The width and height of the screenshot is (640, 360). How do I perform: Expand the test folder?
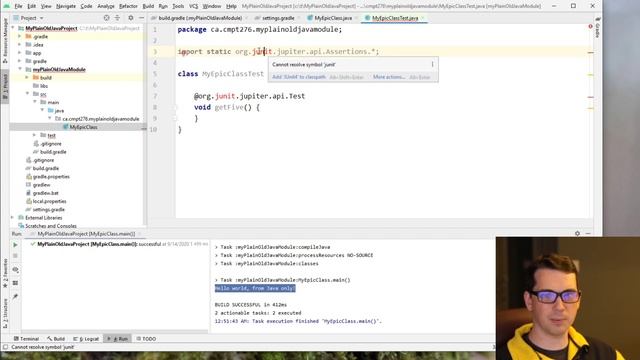34,135
